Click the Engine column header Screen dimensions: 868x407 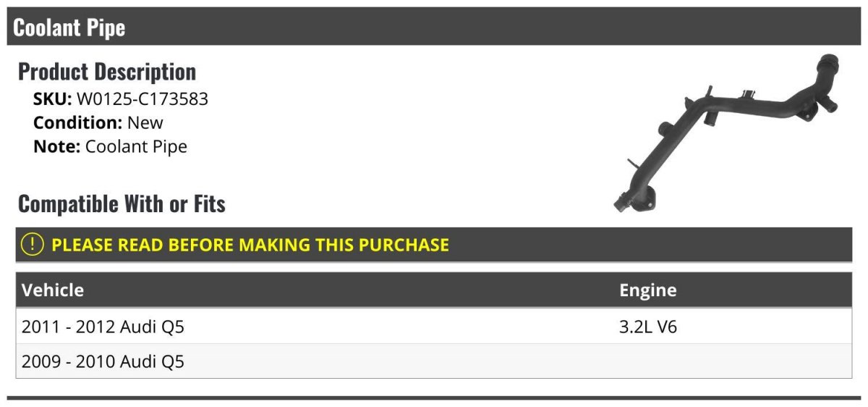pyautogui.click(x=648, y=291)
